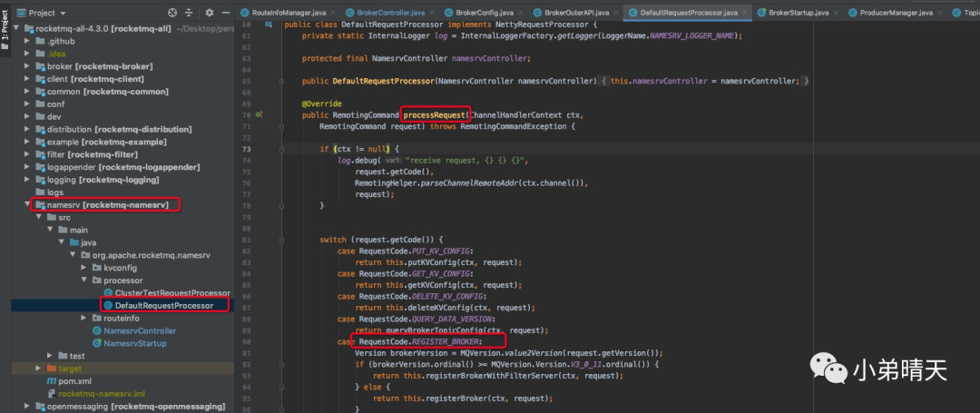Toggle fold marker at line 94 else
The height and width of the screenshot is (413, 980).
pyautogui.click(x=282, y=387)
